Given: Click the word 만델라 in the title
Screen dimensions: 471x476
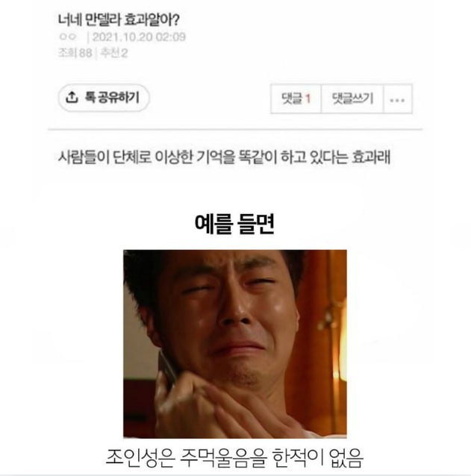Looking at the screenshot, I should pyautogui.click(x=103, y=19).
